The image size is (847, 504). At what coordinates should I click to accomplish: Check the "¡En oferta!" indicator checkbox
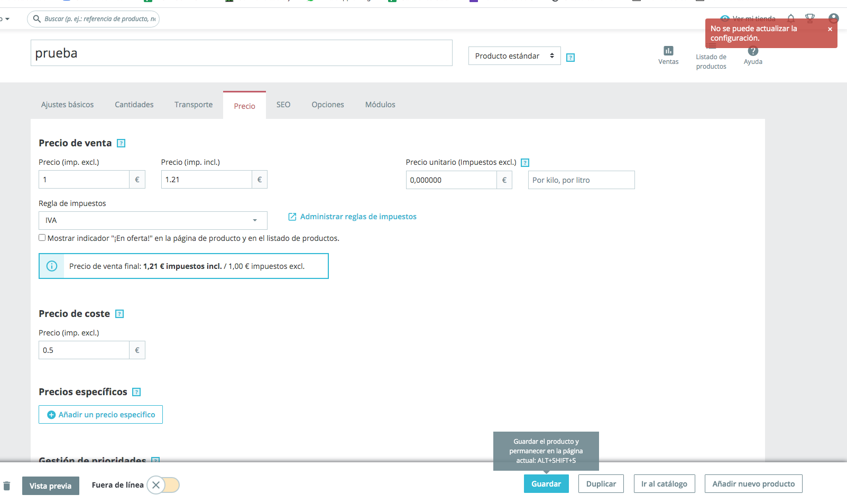[x=42, y=238]
